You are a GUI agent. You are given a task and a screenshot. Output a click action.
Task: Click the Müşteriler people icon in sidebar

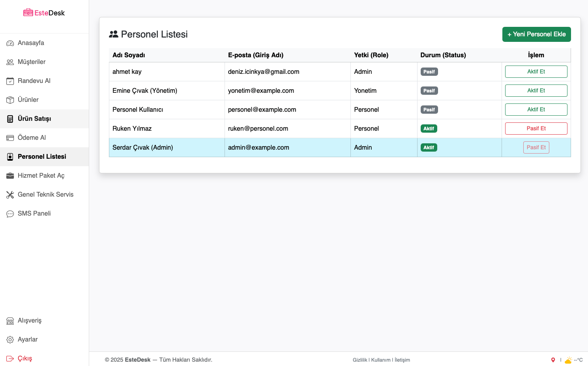(x=10, y=62)
